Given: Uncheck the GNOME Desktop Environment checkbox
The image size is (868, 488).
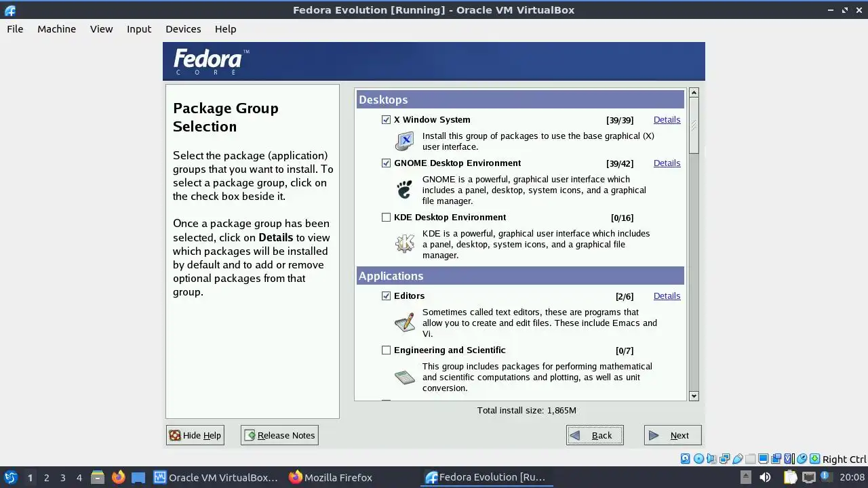Looking at the screenshot, I should (386, 163).
